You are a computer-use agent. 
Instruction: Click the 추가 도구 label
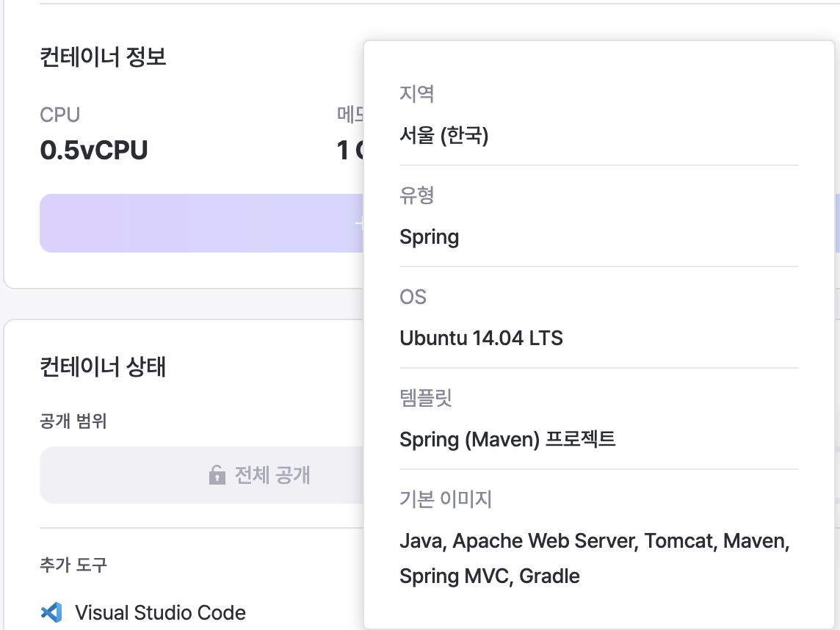[x=73, y=565]
